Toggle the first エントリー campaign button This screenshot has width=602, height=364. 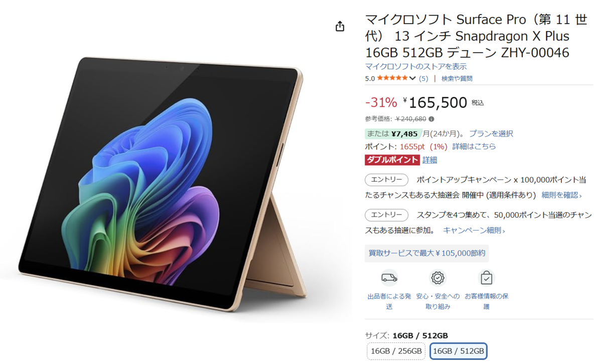tap(386, 179)
